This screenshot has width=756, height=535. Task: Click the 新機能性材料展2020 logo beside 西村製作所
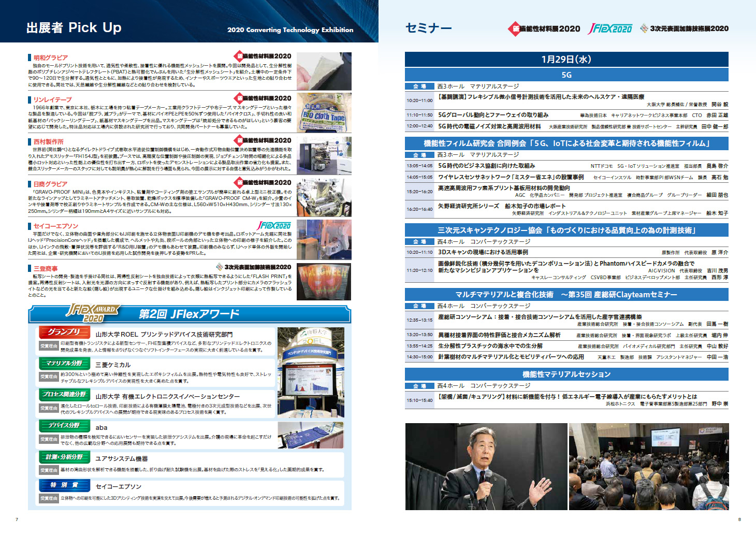tap(263, 140)
